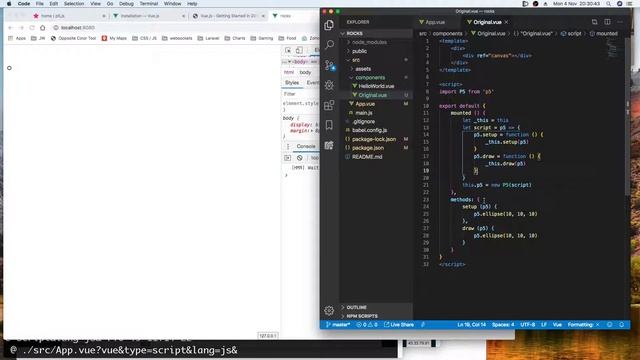Close the Original.vue editor tab

pos(507,22)
